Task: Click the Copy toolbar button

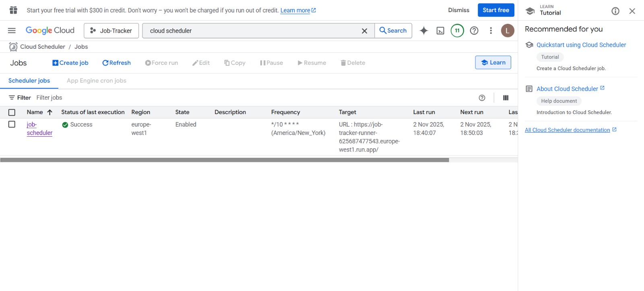Action: click(235, 63)
